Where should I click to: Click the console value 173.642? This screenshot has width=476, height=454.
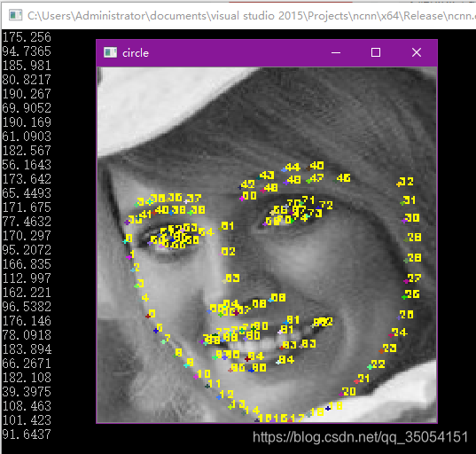coord(27,179)
